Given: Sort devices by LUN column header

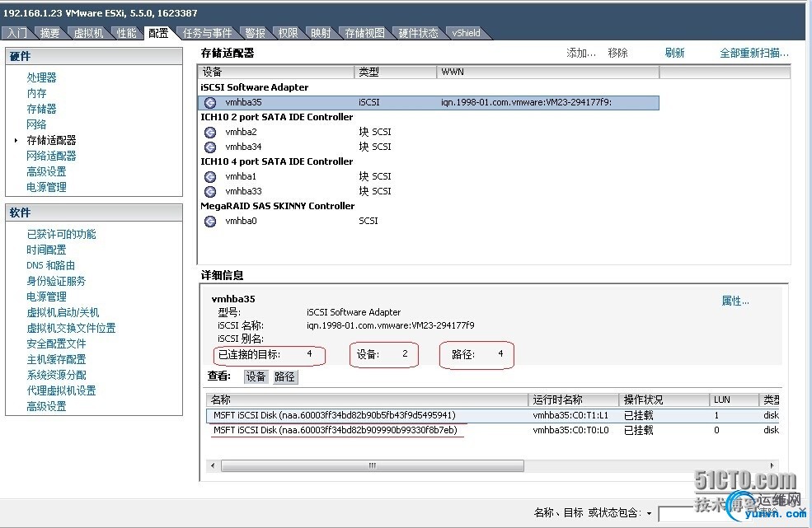Looking at the screenshot, I should (734, 400).
